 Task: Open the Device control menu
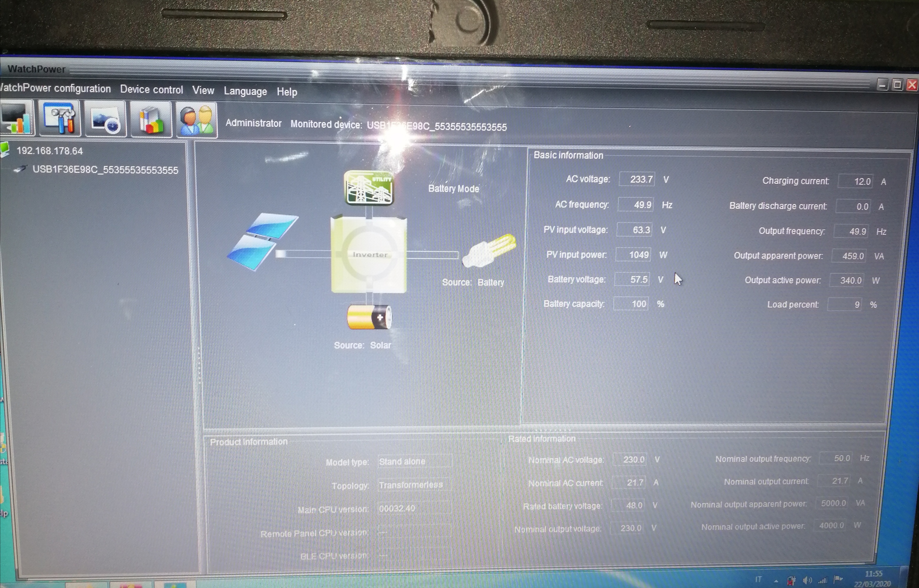point(151,90)
